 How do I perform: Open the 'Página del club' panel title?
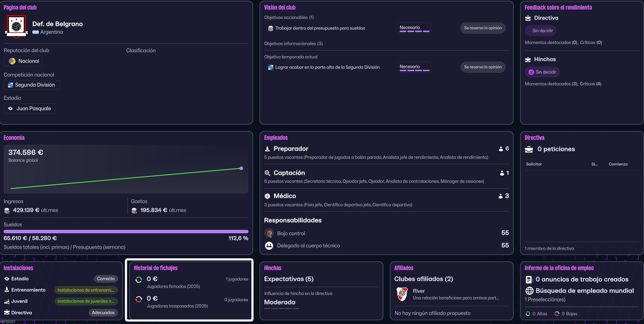20,7
